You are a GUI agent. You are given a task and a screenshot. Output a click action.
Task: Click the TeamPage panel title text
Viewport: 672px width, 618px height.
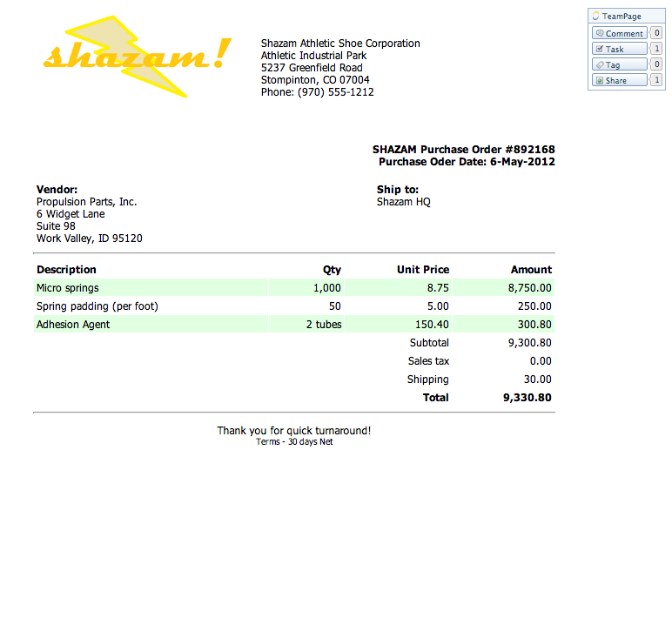(622, 17)
